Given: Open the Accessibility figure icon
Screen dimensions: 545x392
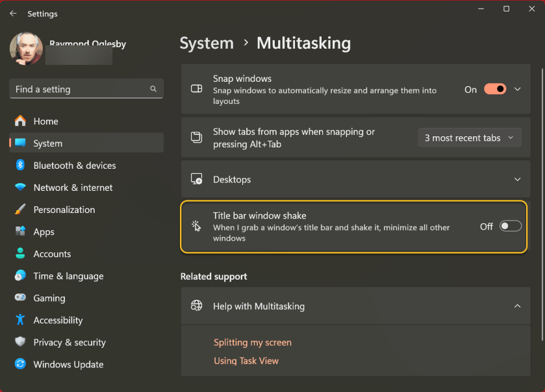Looking at the screenshot, I should [20, 320].
